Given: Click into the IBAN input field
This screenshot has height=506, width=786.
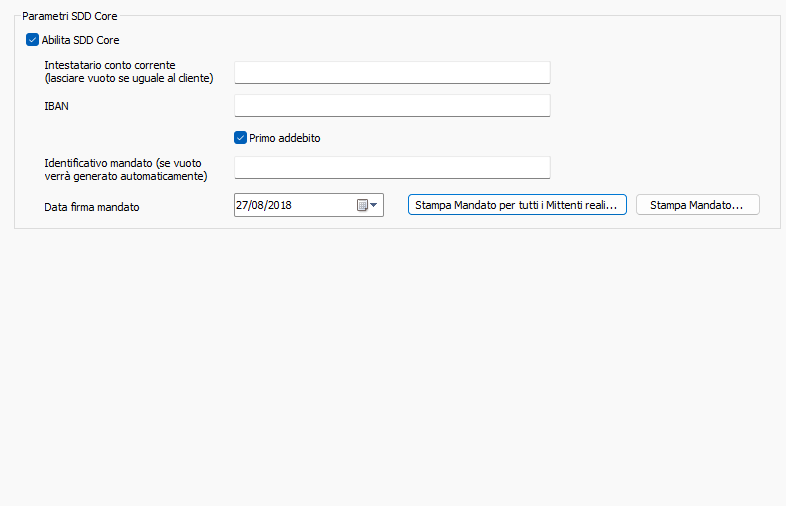Looking at the screenshot, I should click(392, 105).
